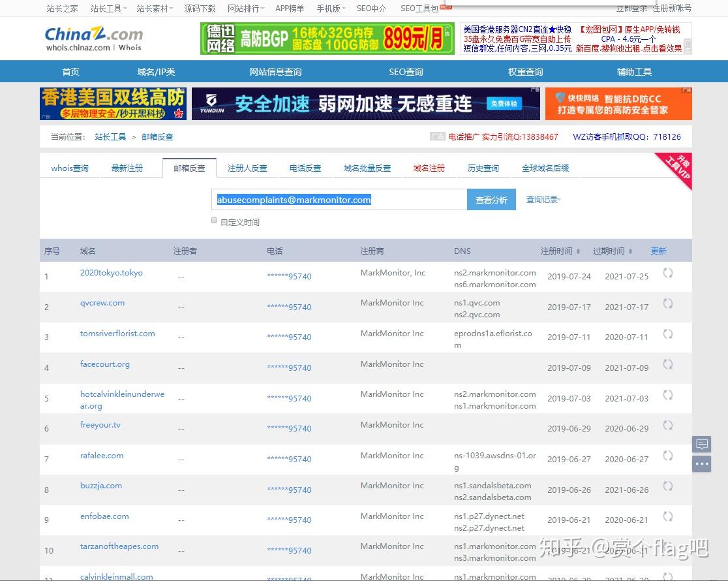Click the email search input field
This screenshot has width=728, height=581.
pyautogui.click(x=339, y=199)
